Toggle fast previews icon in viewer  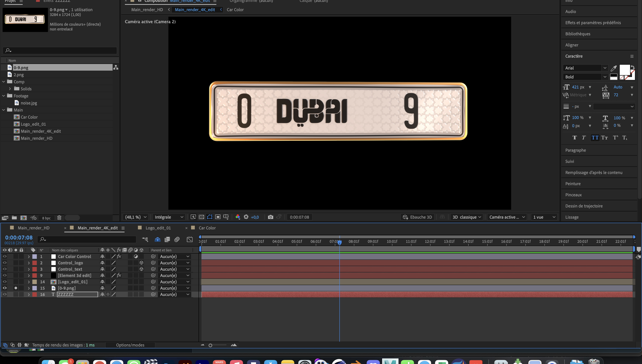click(x=193, y=217)
